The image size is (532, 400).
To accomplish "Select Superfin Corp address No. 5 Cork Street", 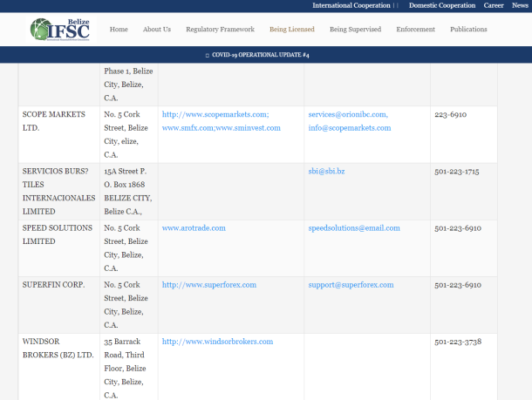I will 126,305.
